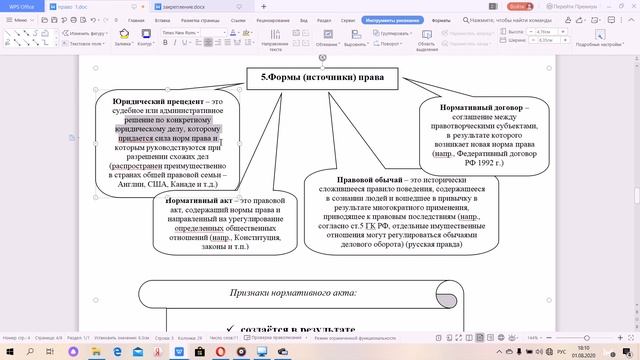The image size is (640, 360).
Task: Open Microsoft Edge from taskbar
Action: coord(117,351)
